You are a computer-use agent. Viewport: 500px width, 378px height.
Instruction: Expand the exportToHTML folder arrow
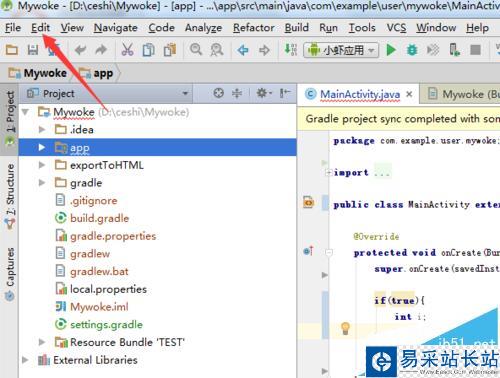point(42,165)
